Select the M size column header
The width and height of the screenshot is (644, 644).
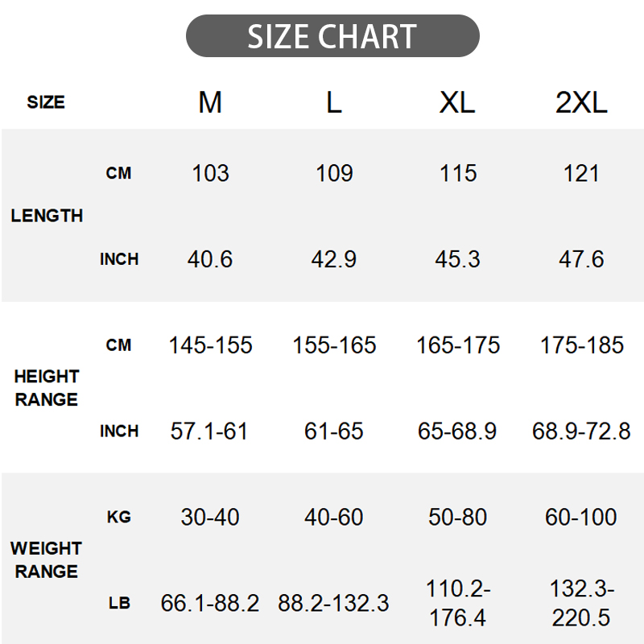210,102
